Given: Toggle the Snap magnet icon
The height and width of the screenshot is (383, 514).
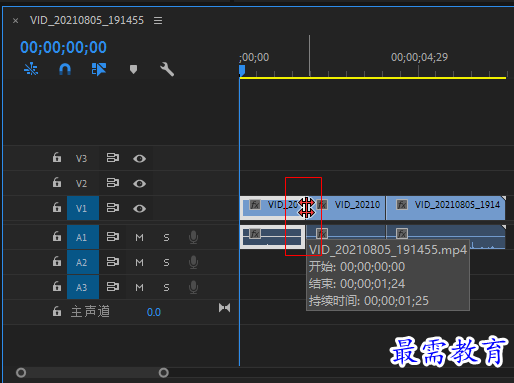Looking at the screenshot, I should tap(65, 70).
